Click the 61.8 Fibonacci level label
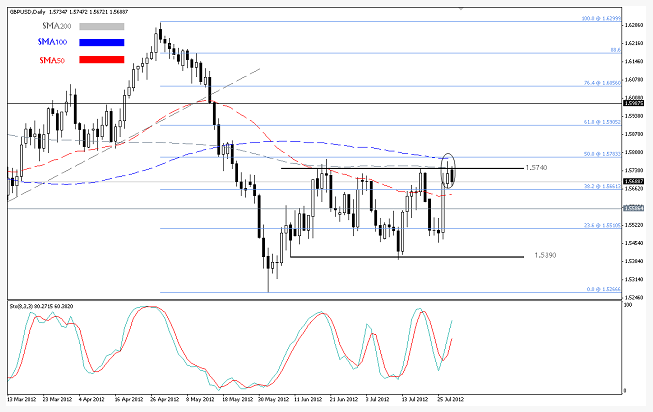Image resolution: width=653 pixels, height=412 pixels. tap(602, 122)
